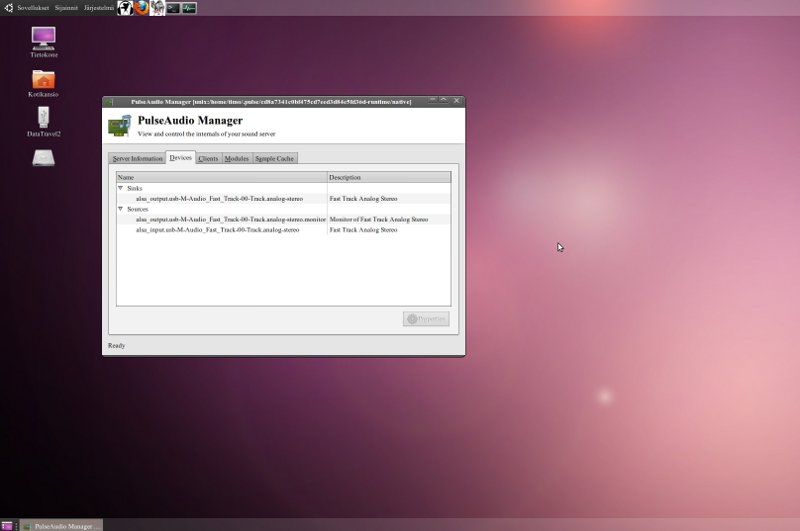The height and width of the screenshot is (531, 800).
Task: Click the Sources group label
Action: [x=137, y=209]
